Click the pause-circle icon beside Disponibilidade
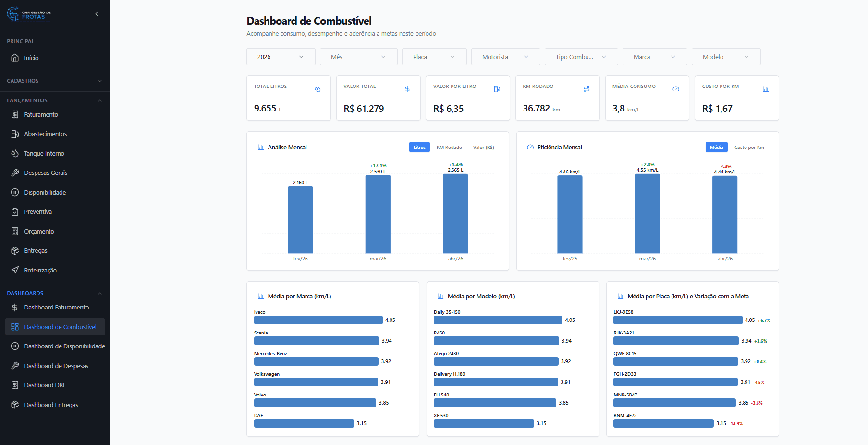 click(x=15, y=192)
